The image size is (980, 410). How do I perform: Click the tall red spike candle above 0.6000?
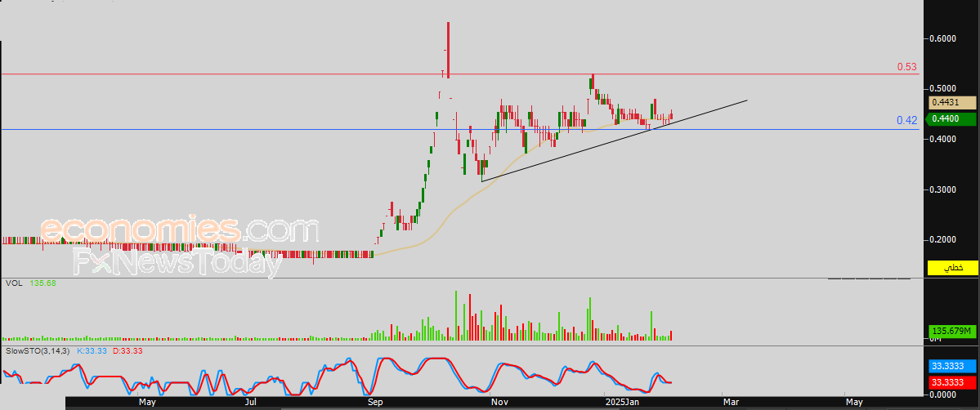448,50
